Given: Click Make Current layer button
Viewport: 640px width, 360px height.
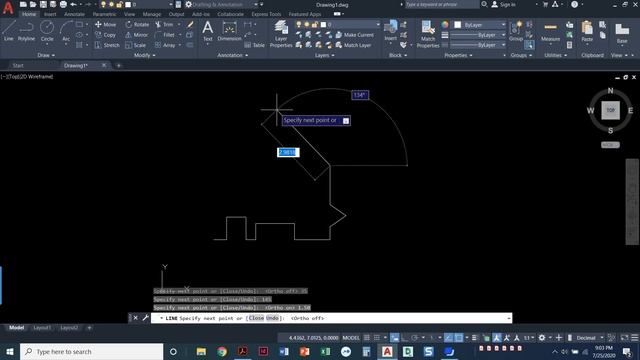Looking at the screenshot, I should pos(354,35).
